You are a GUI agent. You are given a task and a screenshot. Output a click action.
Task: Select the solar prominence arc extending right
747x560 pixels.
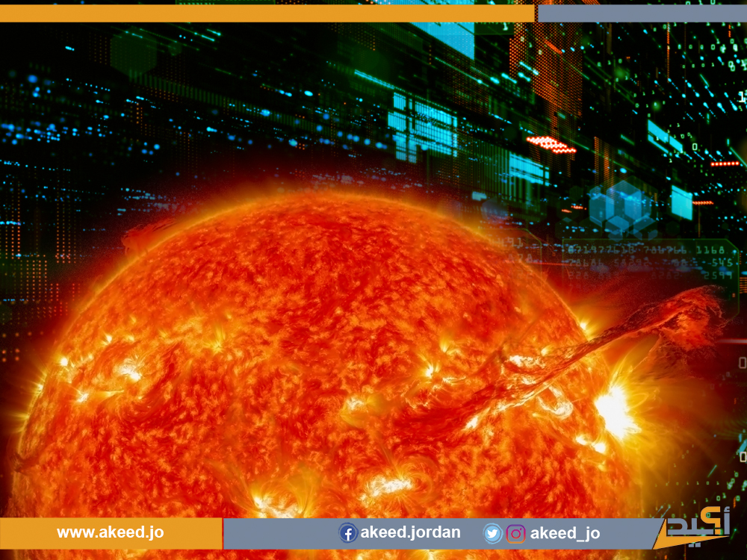pos(642,321)
